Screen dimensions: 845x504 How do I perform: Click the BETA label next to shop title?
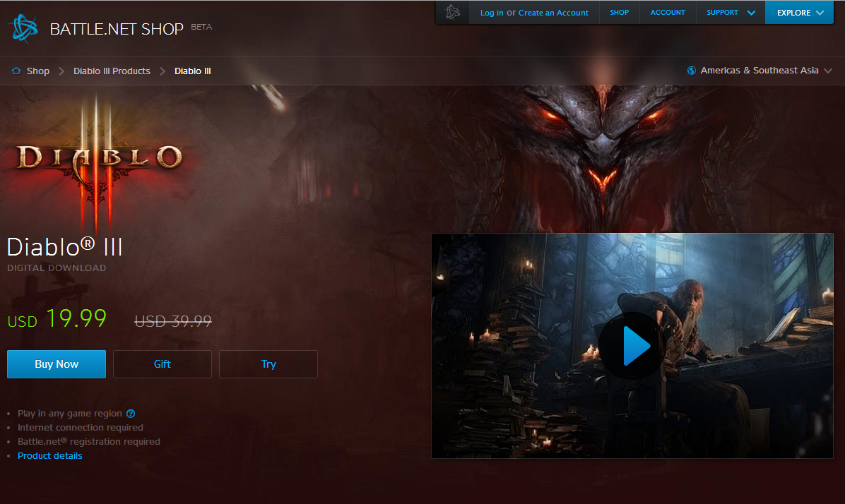201,27
